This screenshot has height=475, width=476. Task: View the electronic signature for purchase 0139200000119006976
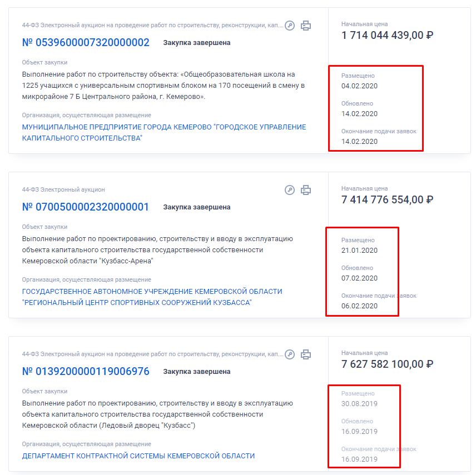point(290,354)
